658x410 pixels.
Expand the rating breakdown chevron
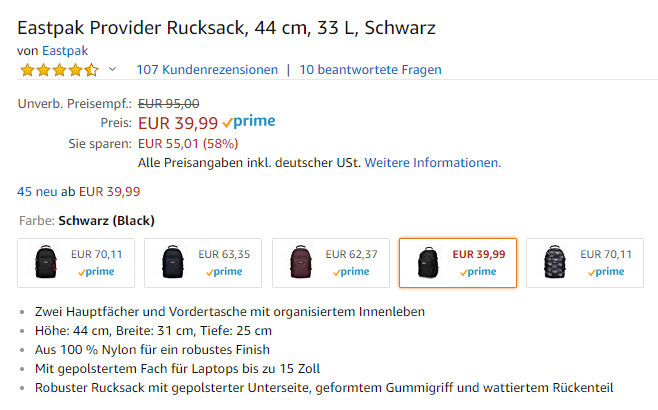pos(112,70)
